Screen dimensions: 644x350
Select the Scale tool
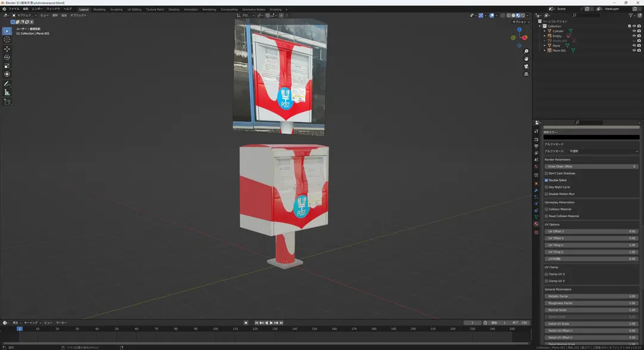7,66
